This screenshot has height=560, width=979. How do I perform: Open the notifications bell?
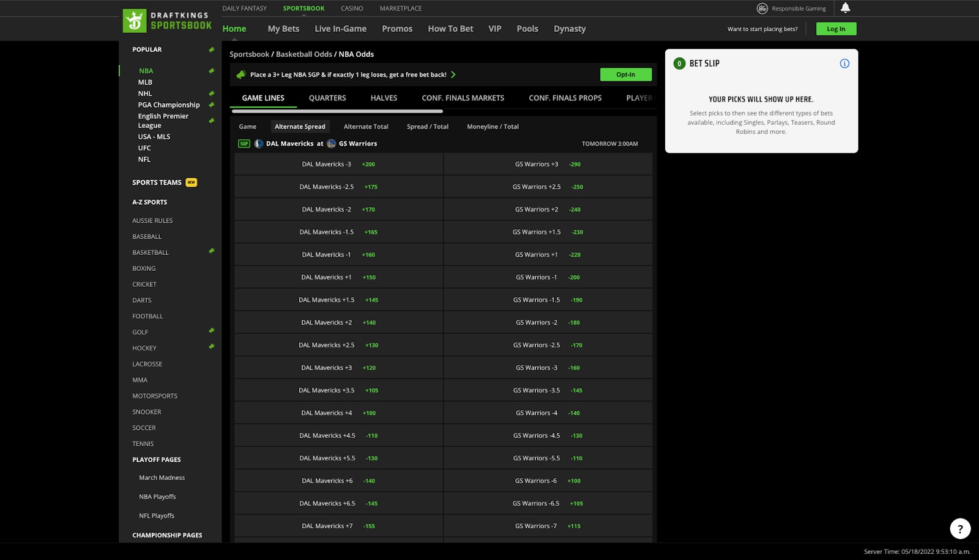coord(845,8)
